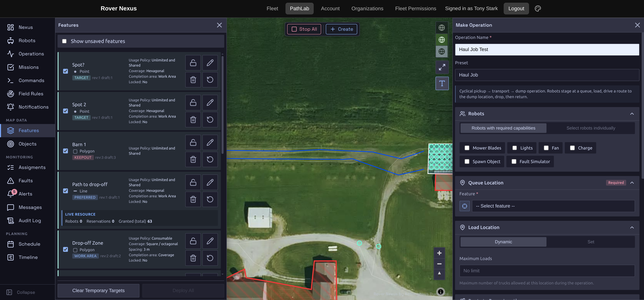Collapse the Load Location section
The image size is (644, 300).
632,228
